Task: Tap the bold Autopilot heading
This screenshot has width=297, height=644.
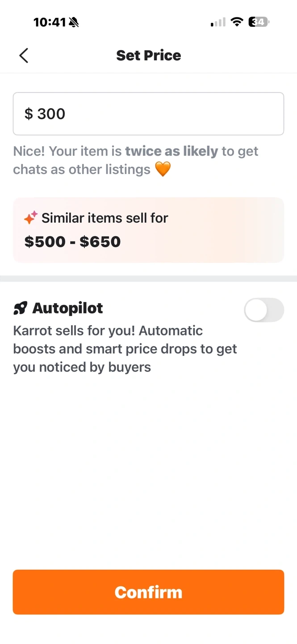Action: 68,308
